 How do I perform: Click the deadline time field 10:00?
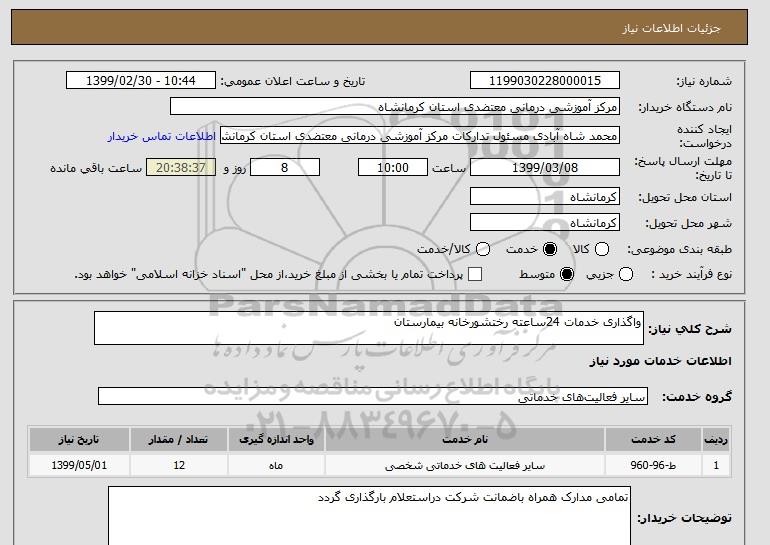(393, 167)
